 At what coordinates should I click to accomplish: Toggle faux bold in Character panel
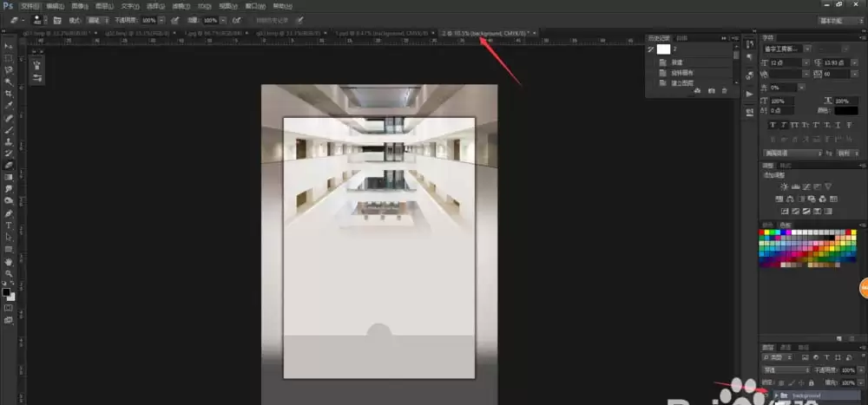click(x=773, y=125)
